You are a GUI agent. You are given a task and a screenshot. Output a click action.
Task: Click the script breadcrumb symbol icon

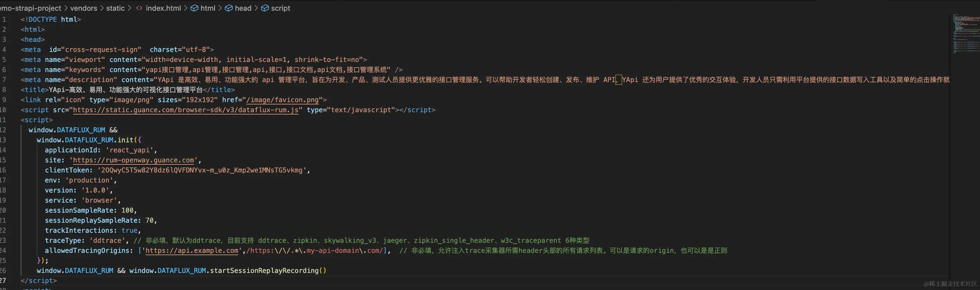point(265,8)
